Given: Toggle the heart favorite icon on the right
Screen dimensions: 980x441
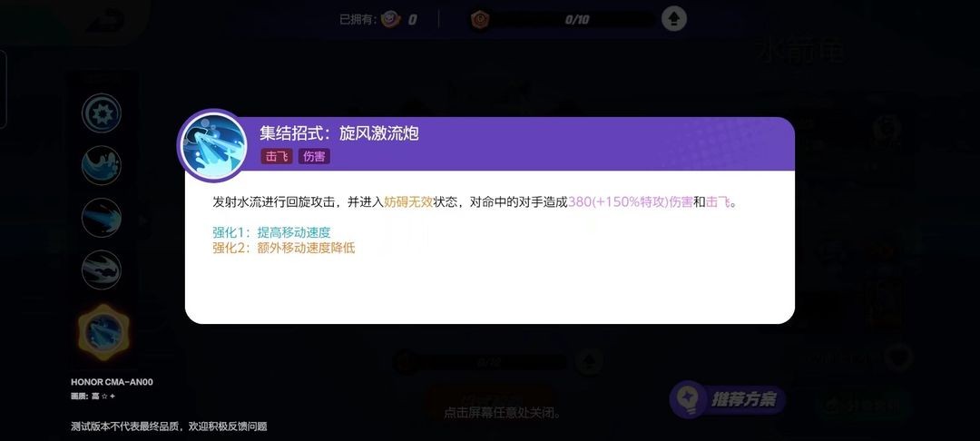Looking at the screenshot, I should coord(897,358).
